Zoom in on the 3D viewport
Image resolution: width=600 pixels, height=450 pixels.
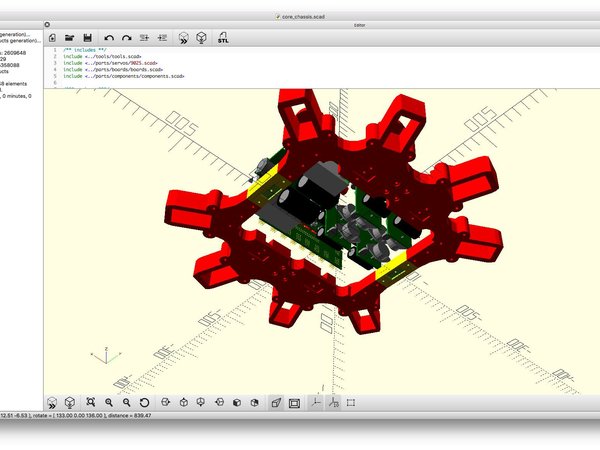[109, 403]
